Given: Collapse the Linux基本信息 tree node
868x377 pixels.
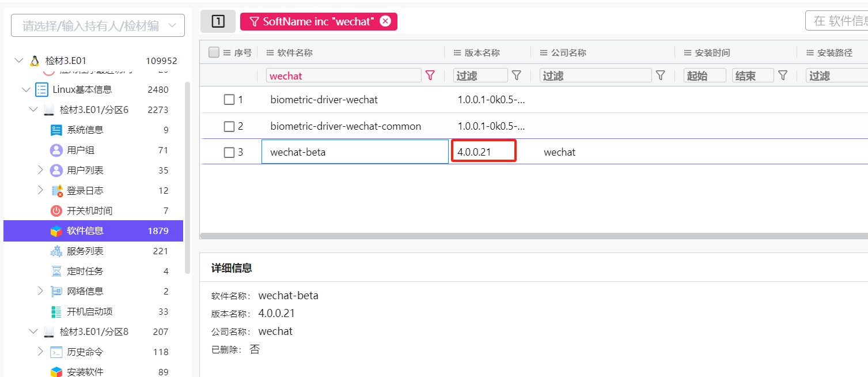Looking at the screenshot, I should (x=26, y=89).
